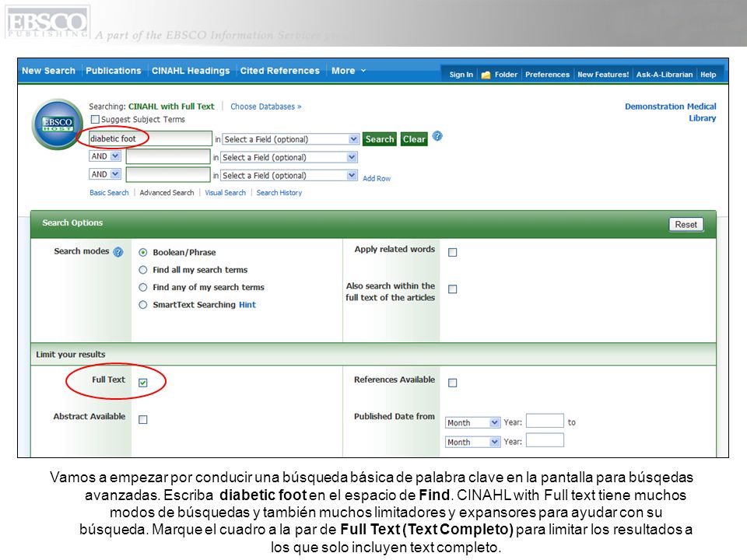Check the Abstract Available box

[x=143, y=419]
